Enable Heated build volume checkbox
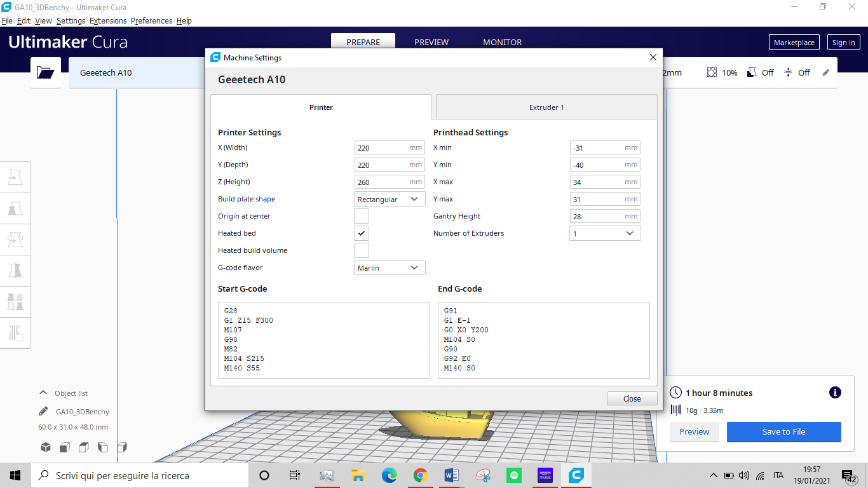Screen dimensions: 868x488 point(362,250)
